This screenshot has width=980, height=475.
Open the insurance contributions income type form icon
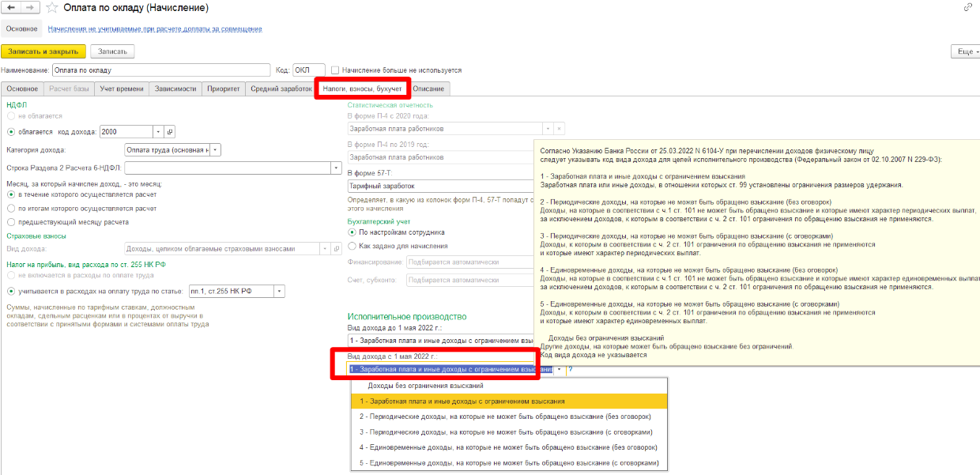tap(336, 249)
